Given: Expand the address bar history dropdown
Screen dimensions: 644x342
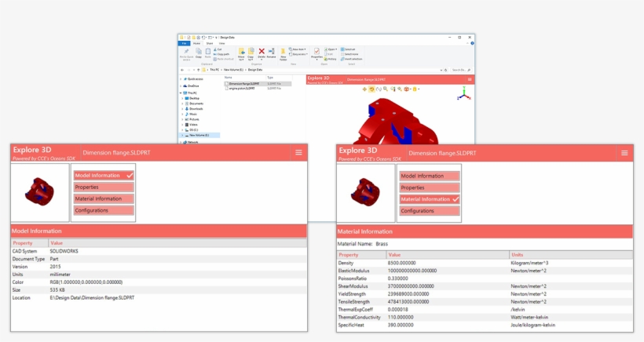Looking at the screenshot, I should pos(441,70).
